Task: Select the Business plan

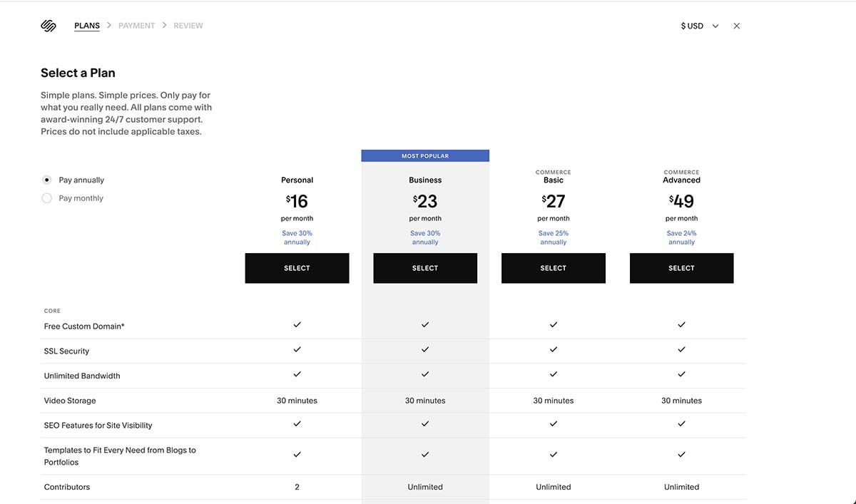Action: coord(425,267)
